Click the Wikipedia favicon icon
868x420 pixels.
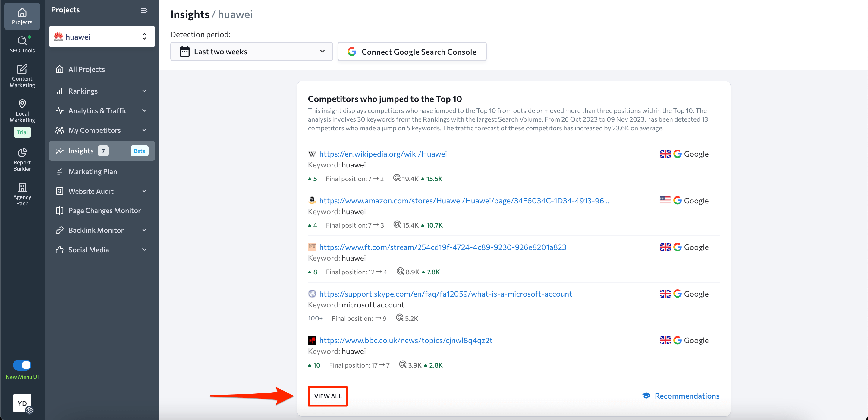point(312,154)
